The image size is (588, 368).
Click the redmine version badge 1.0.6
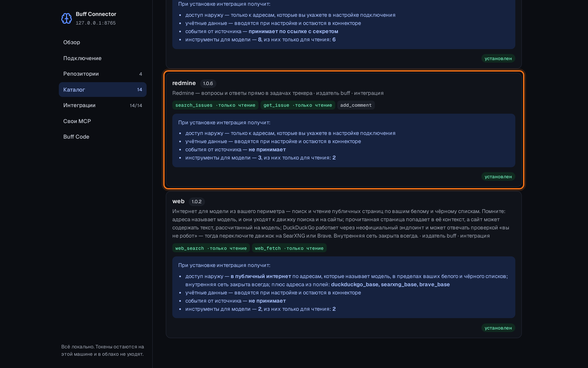(208, 83)
